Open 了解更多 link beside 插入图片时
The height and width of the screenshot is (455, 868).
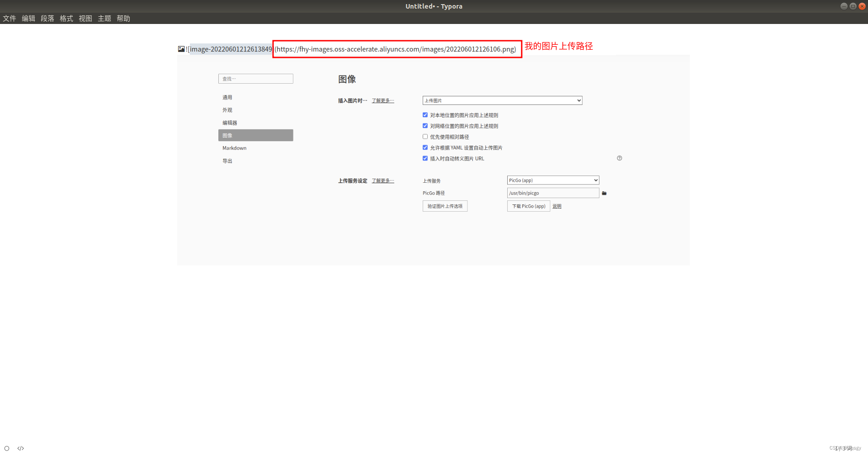tap(383, 100)
